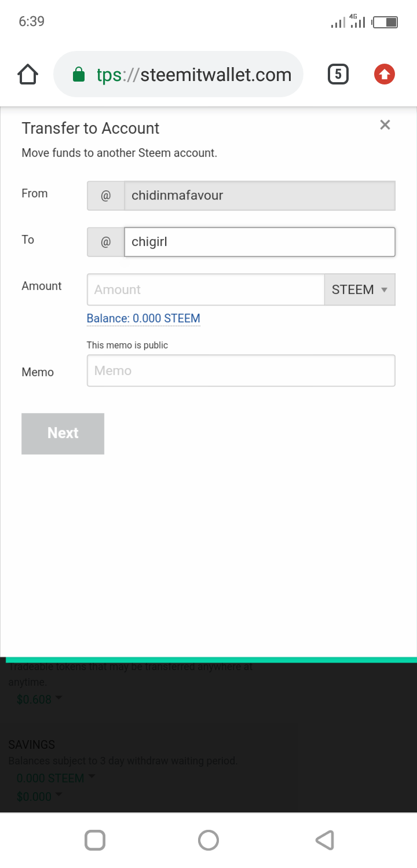Viewport: 417px width, 868px height.
Task: Tap the red update arrow icon
Action: coord(385,75)
